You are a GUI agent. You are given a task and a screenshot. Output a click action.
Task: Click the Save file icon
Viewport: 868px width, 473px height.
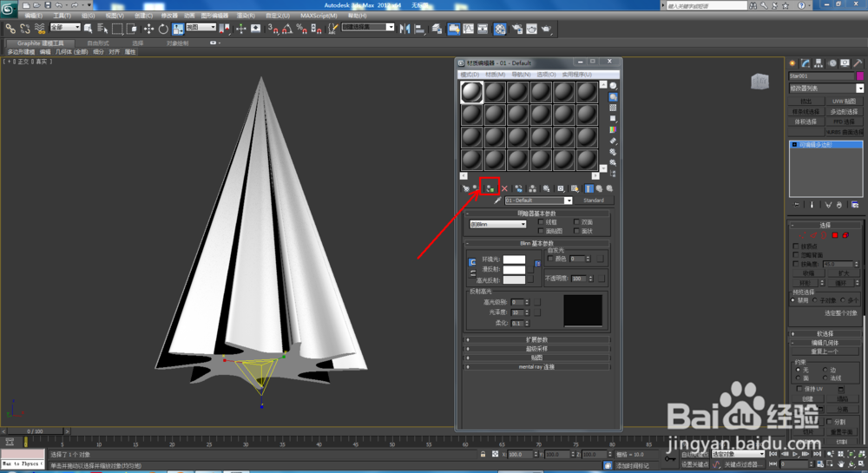pyautogui.click(x=48, y=5)
